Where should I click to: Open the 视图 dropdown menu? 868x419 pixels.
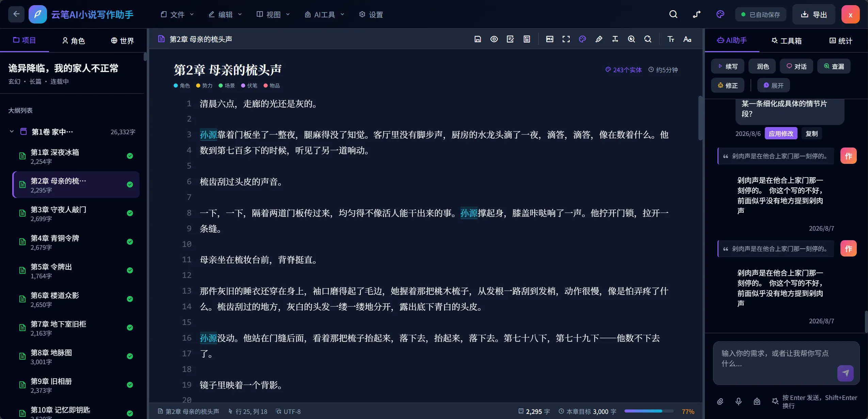point(273,14)
